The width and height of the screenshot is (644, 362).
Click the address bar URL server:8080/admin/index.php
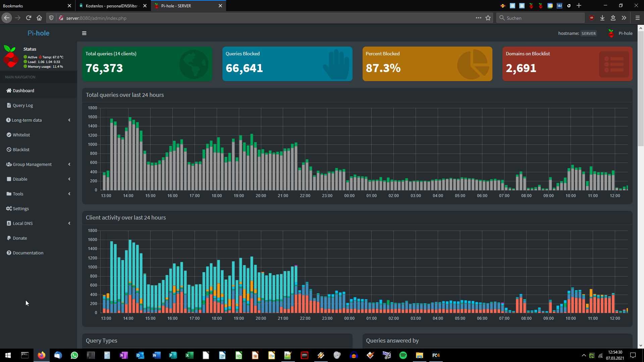pyautogui.click(x=96, y=18)
